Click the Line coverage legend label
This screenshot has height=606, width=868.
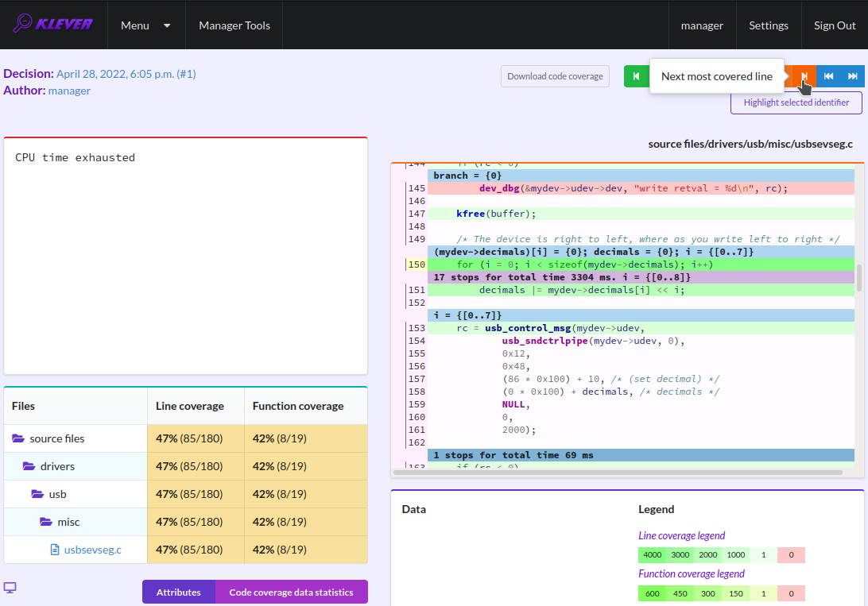(681, 535)
